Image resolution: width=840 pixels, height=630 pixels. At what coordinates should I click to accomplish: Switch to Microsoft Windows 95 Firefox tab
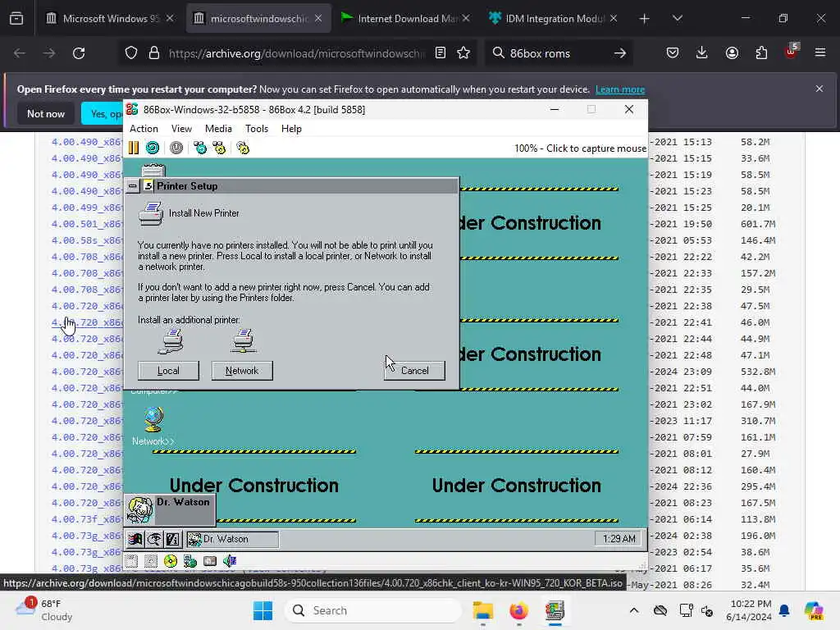[111, 18]
